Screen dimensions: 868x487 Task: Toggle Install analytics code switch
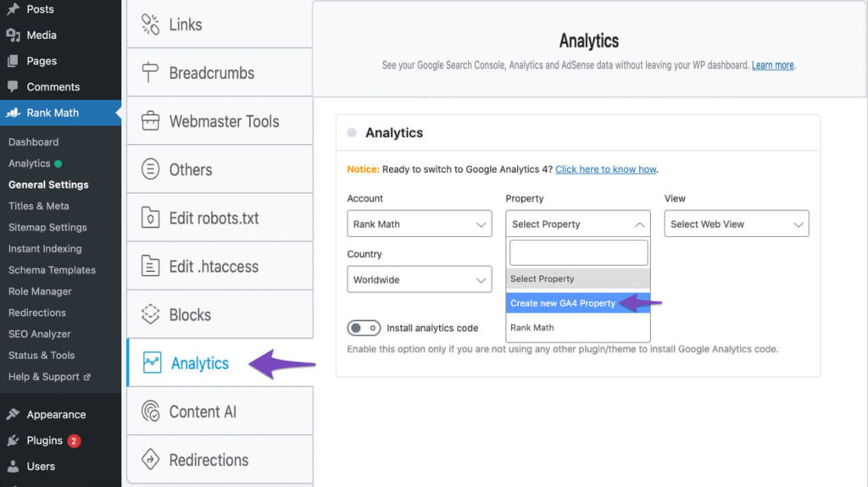[x=364, y=328]
